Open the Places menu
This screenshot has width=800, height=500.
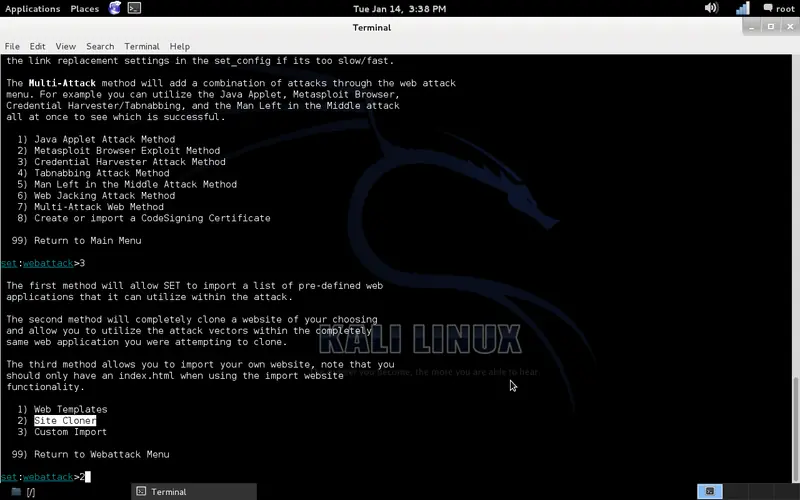click(85, 9)
